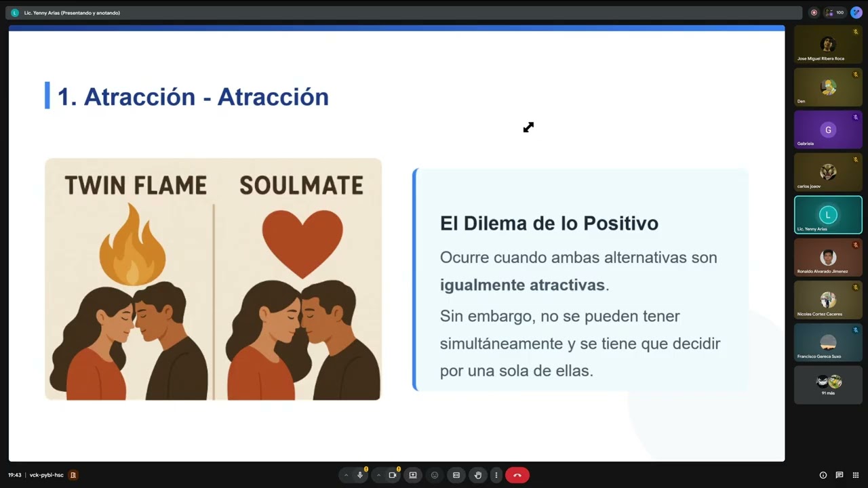Select Den's participant tile

[828, 87]
